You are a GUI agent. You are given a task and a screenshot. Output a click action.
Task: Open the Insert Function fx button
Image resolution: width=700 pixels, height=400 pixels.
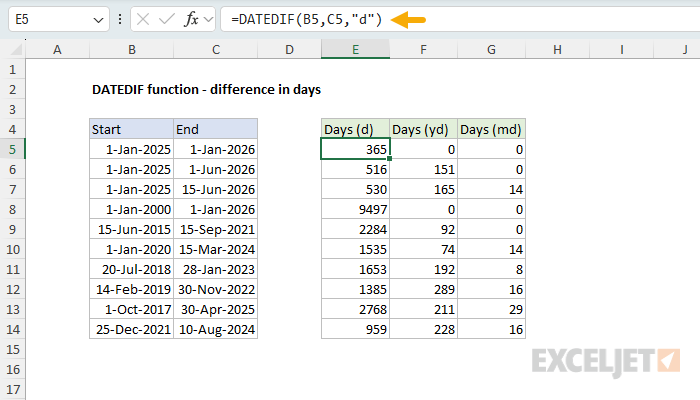click(191, 19)
